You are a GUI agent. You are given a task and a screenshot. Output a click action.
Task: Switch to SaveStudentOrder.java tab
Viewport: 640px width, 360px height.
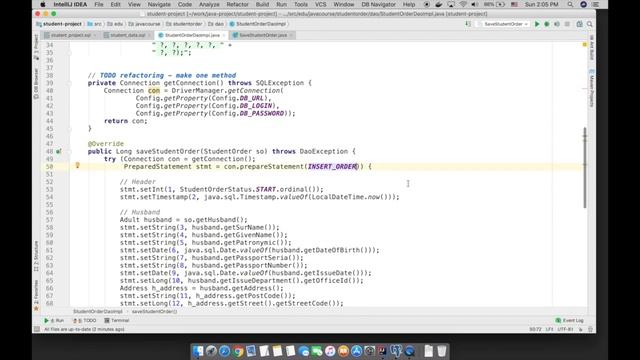click(262, 36)
